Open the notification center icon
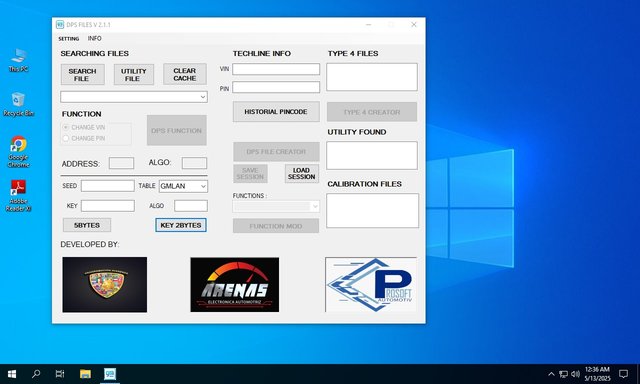This screenshot has height=384, width=640. pyautogui.click(x=623, y=374)
